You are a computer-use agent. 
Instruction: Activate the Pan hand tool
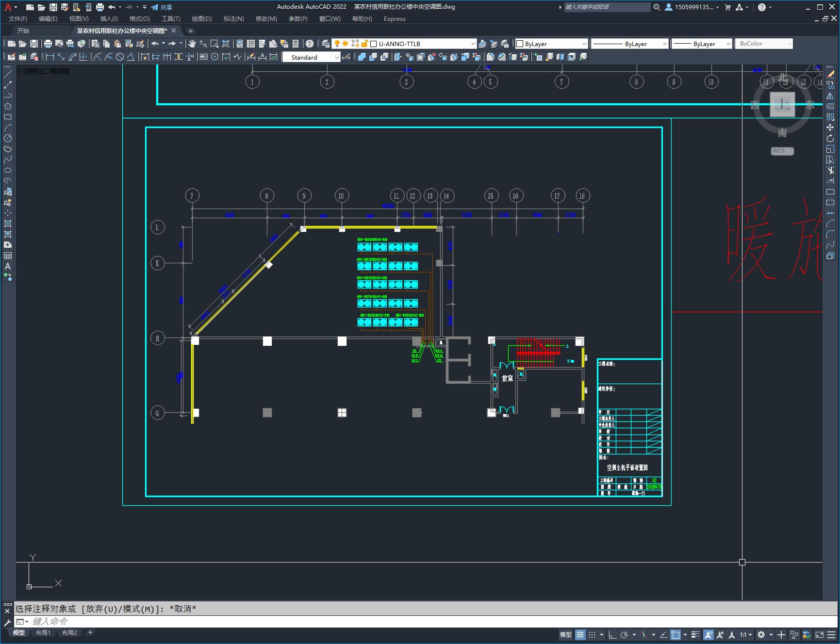192,44
